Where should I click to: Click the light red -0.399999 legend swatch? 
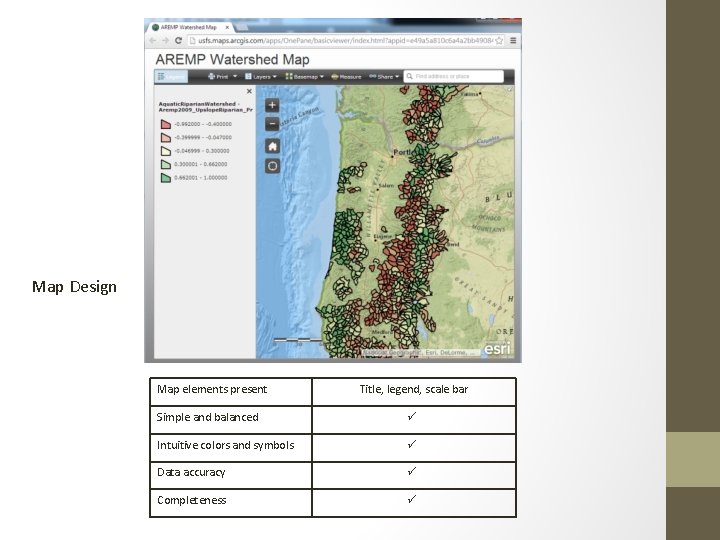tap(166, 137)
